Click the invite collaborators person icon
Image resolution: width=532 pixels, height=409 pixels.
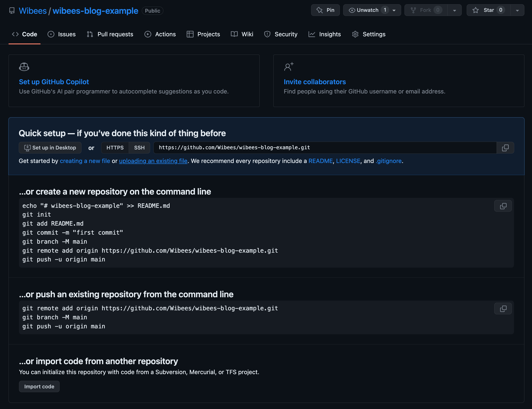289,67
